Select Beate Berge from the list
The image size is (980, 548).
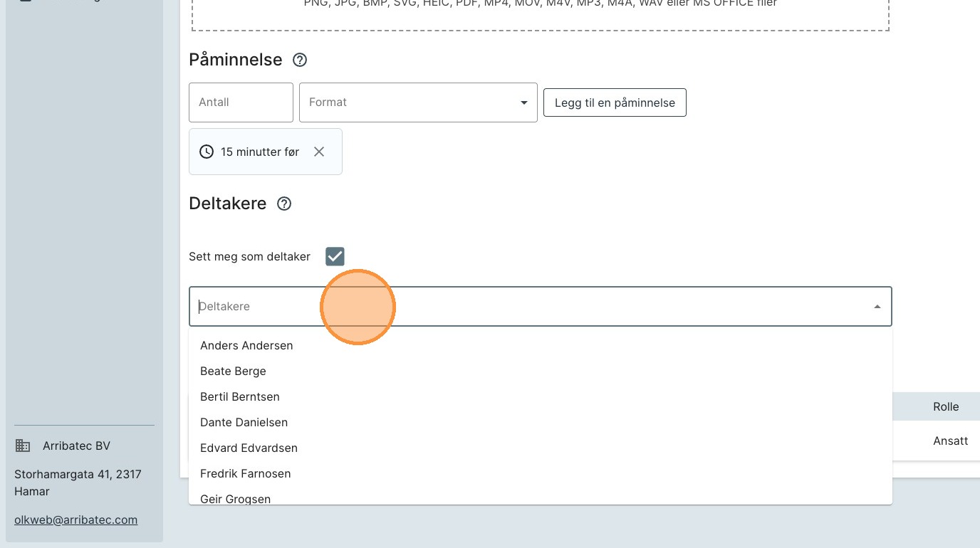pyautogui.click(x=233, y=372)
